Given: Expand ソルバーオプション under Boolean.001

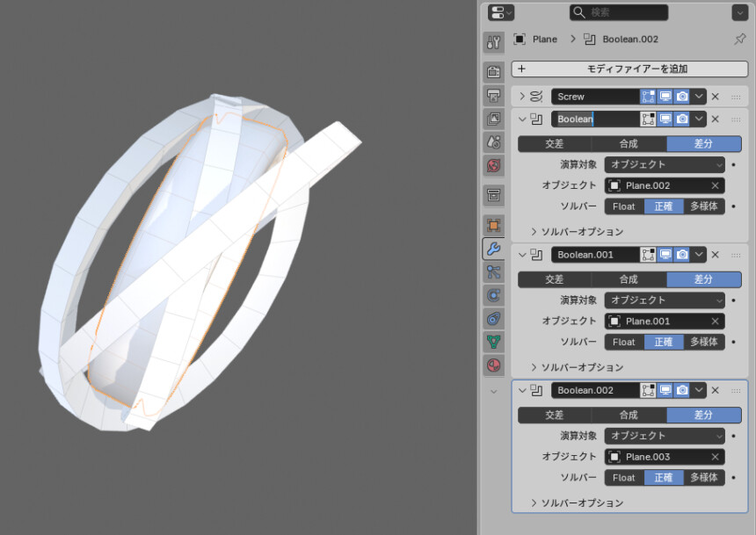Looking at the screenshot, I should 581,367.
